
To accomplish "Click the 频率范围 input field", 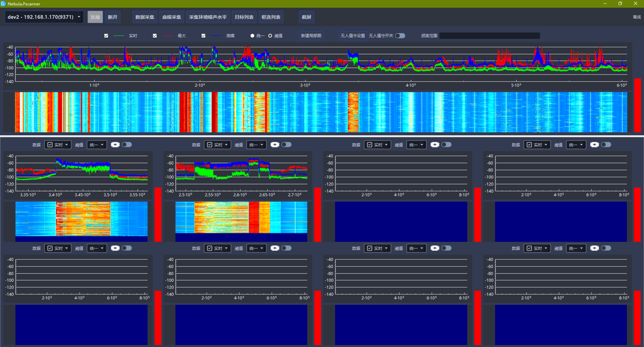I will pyautogui.click(x=489, y=36).
